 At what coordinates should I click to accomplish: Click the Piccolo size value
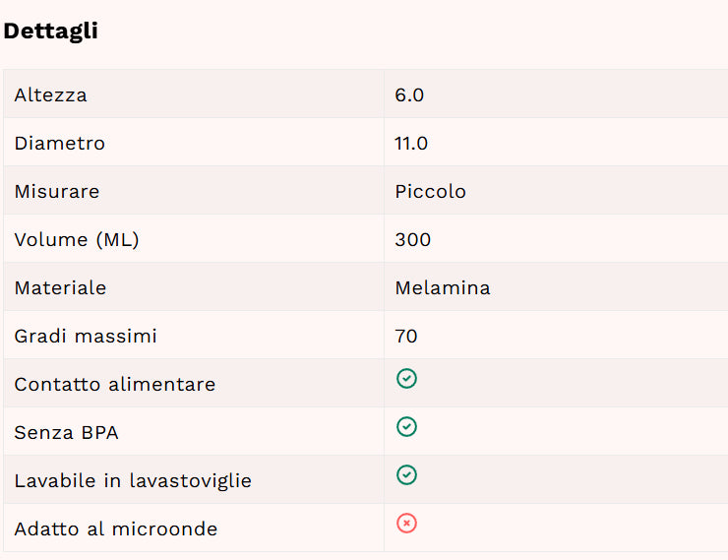point(430,192)
